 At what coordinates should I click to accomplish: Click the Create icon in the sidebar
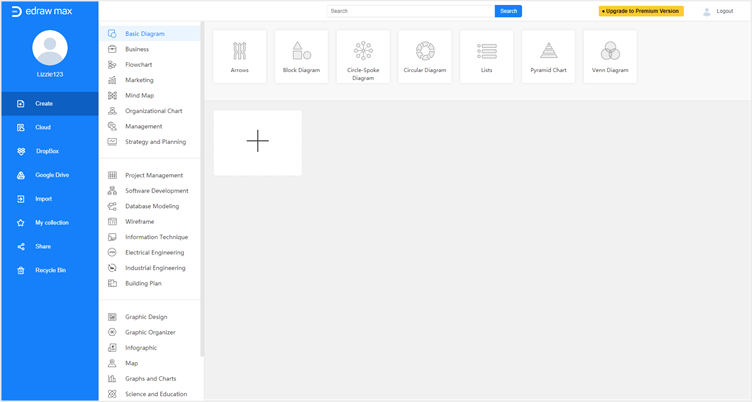(21, 104)
